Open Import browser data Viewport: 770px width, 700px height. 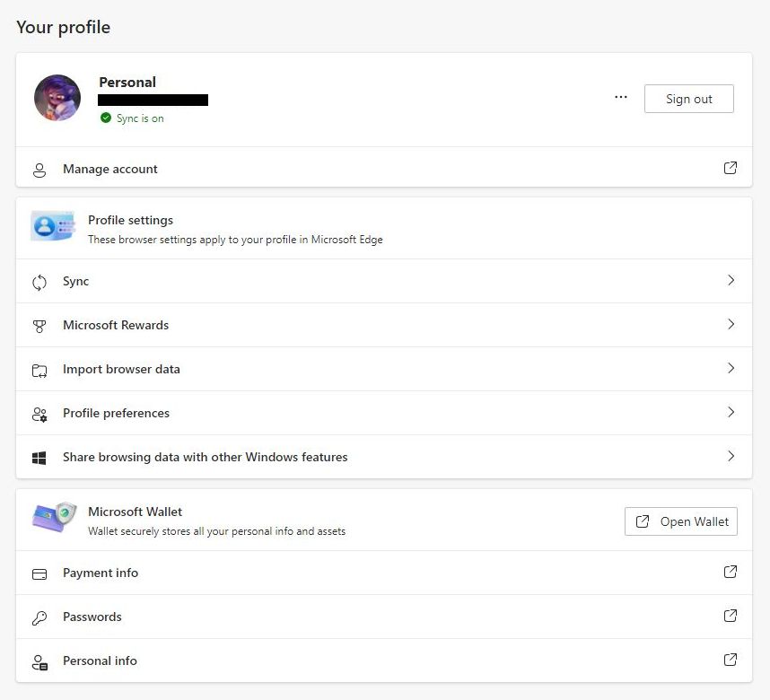click(384, 369)
